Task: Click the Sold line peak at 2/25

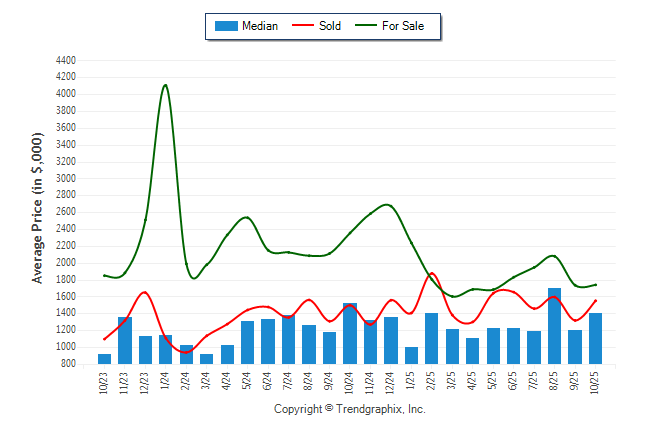Action: click(x=432, y=273)
